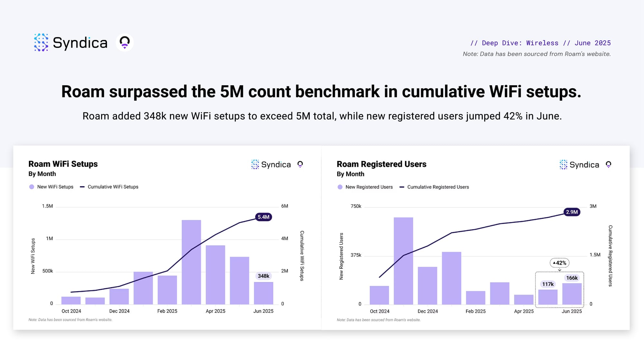Click the Roam WiFi Setups chart title
This screenshot has height=362, width=644.
click(x=63, y=164)
